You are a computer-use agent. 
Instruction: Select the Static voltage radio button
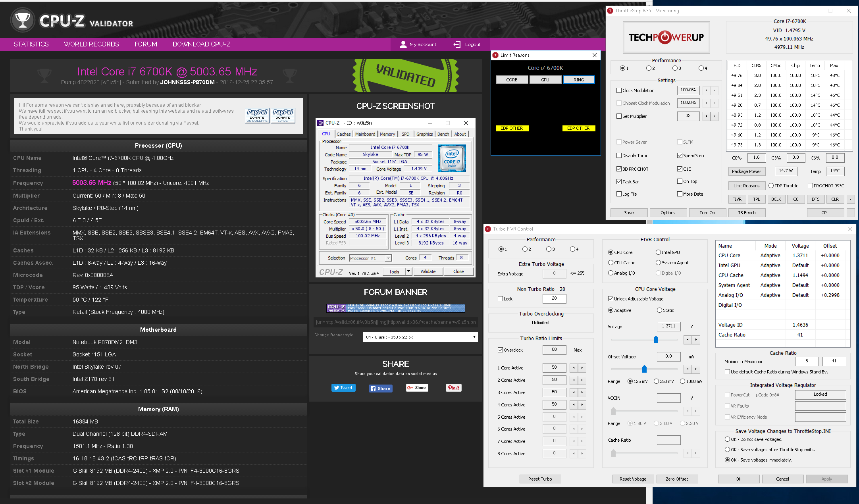tap(659, 310)
